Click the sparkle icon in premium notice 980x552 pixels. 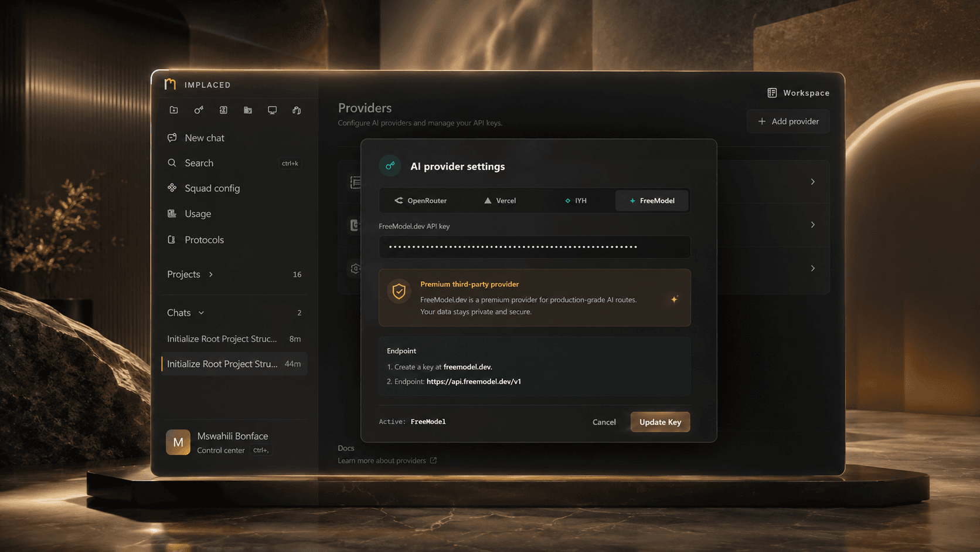(674, 299)
